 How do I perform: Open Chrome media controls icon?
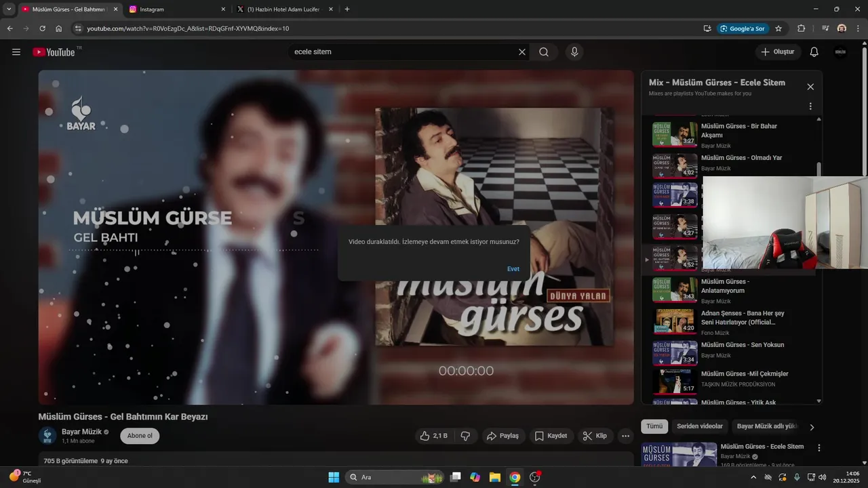pos(825,28)
